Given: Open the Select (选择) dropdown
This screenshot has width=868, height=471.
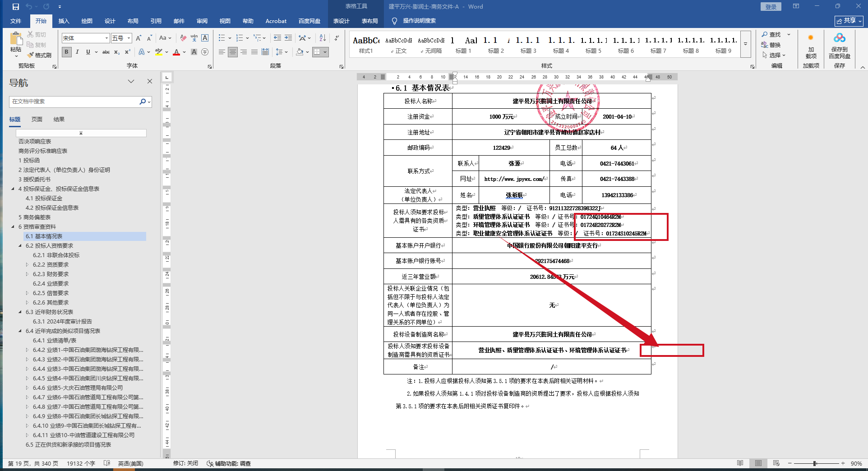Looking at the screenshot, I should tap(774, 55).
